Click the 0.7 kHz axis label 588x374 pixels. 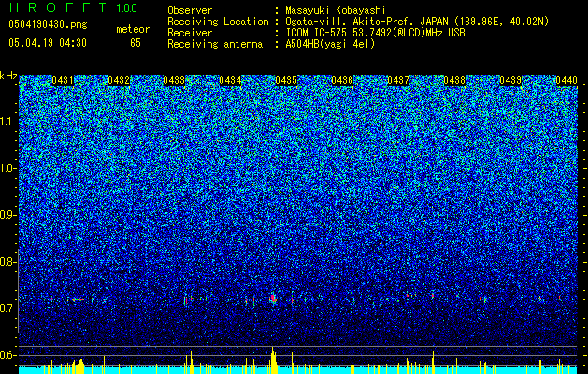coord(7,309)
